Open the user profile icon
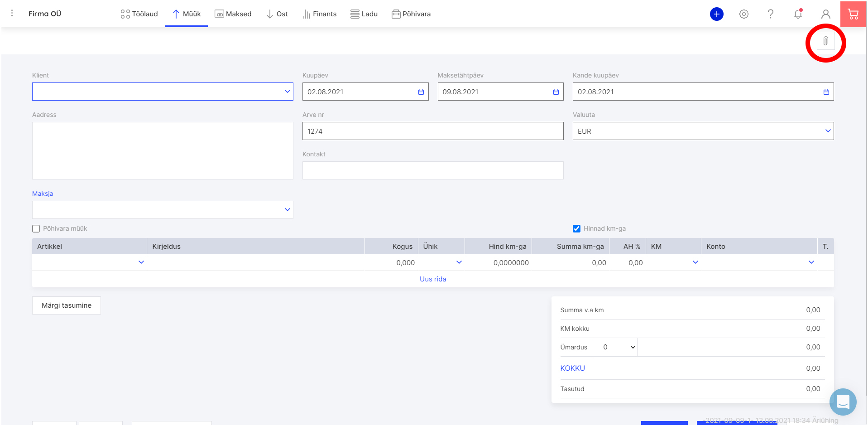 tap(825, 14)
